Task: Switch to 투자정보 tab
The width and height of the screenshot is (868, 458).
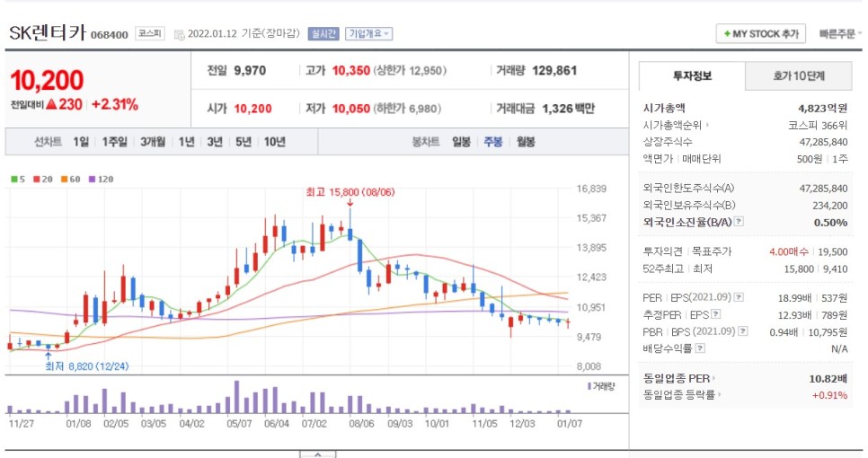Action: coord(692,75)
